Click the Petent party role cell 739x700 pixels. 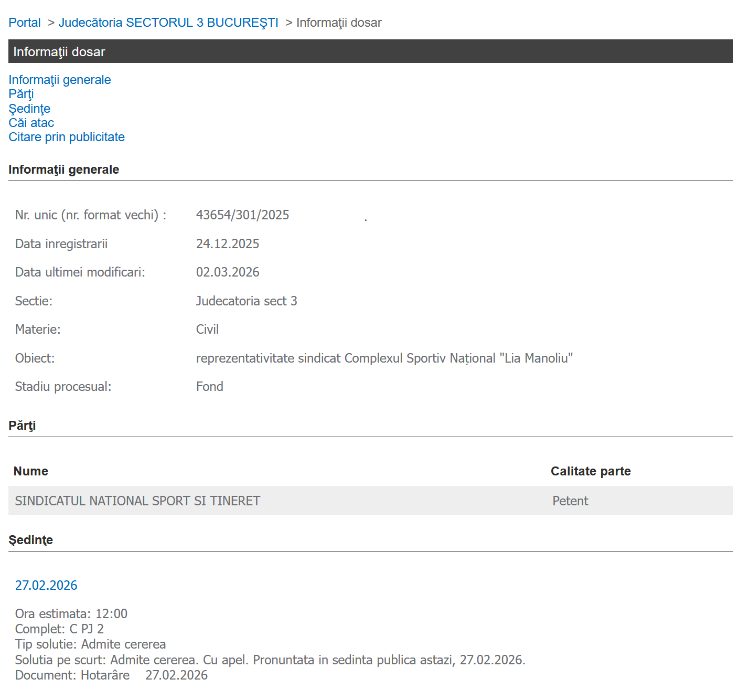[570, 501]
